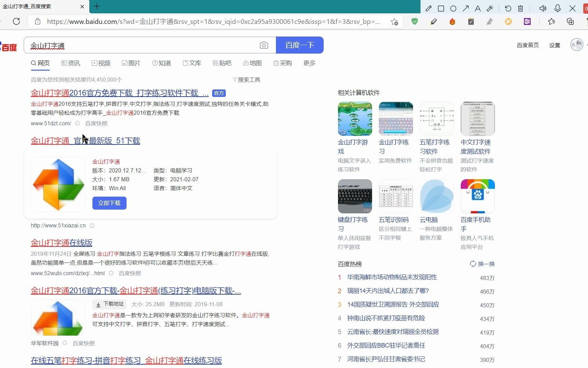
Task: Expand arrow next to www.51dzt.com
Action: (x=77, y=123)
